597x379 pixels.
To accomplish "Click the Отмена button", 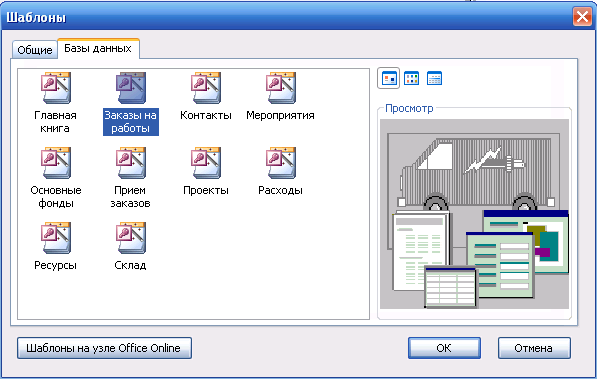I will (534, 348).
